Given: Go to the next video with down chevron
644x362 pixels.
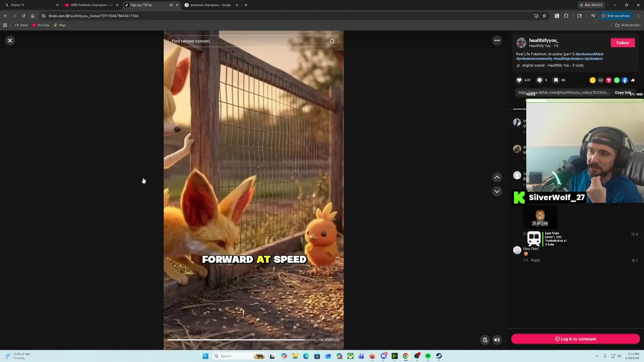Looking at the screenshot, I should [x=497, y=191].
